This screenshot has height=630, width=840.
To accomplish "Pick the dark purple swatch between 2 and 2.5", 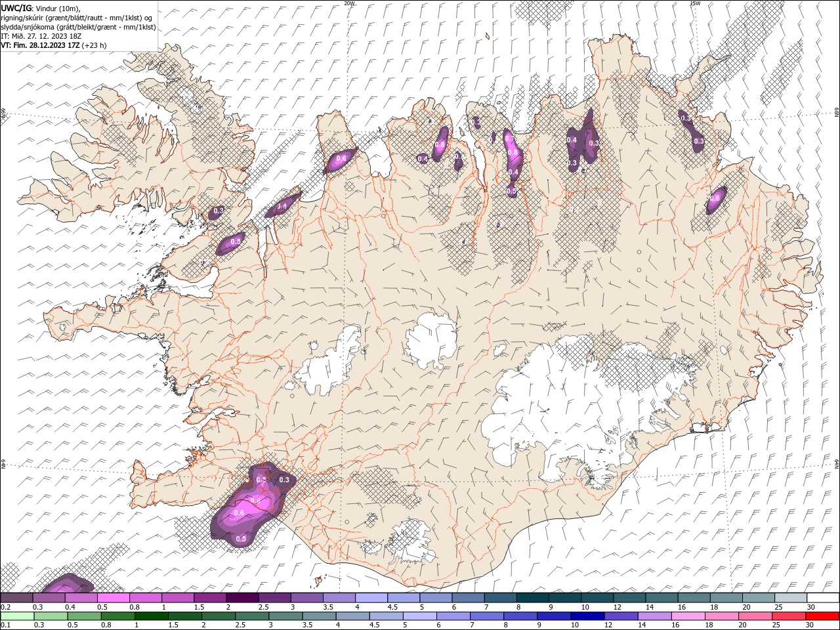I will [242, 598].
